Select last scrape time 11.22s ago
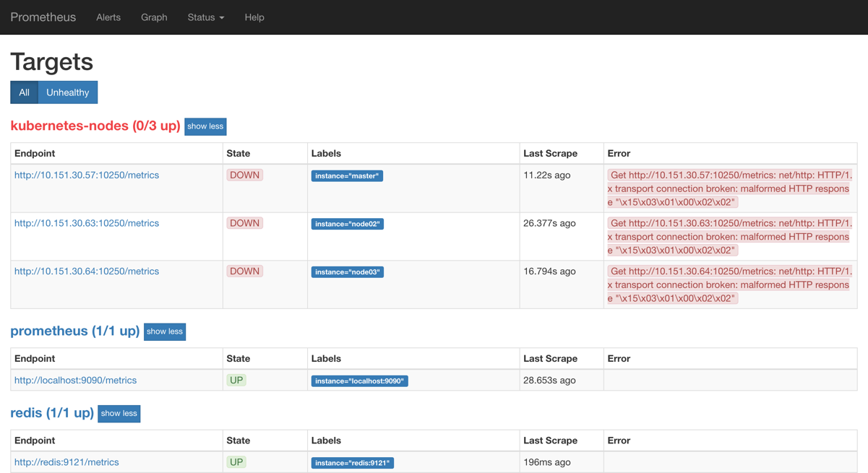The image size is (868, 473). [x=547, y=175]
